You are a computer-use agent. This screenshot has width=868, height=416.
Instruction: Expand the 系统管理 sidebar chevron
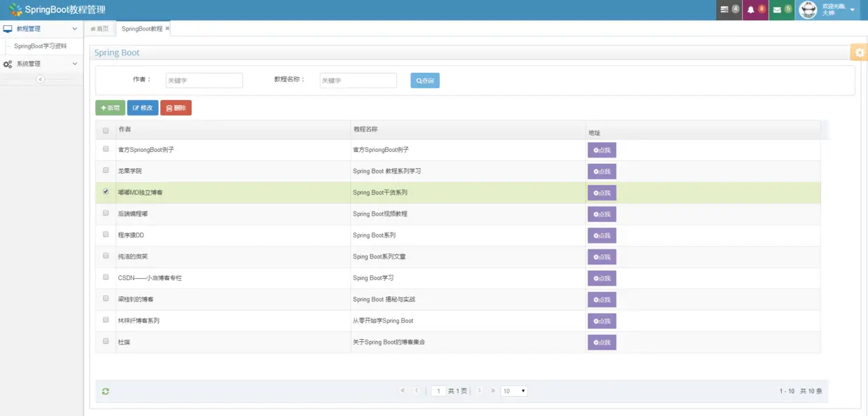(75, 64)
